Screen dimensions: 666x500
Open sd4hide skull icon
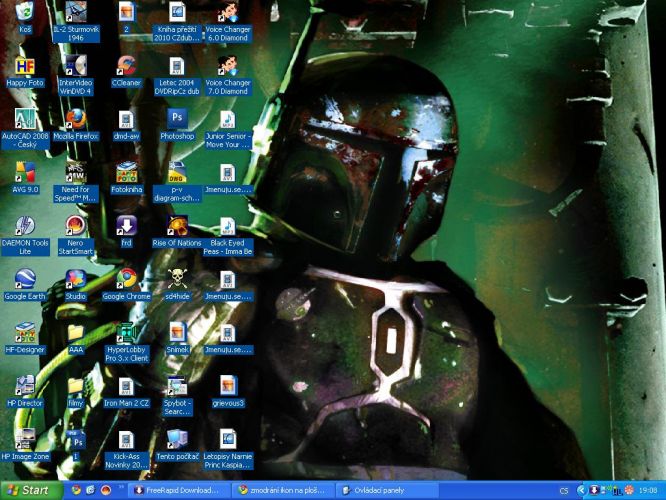click(177, 285)
